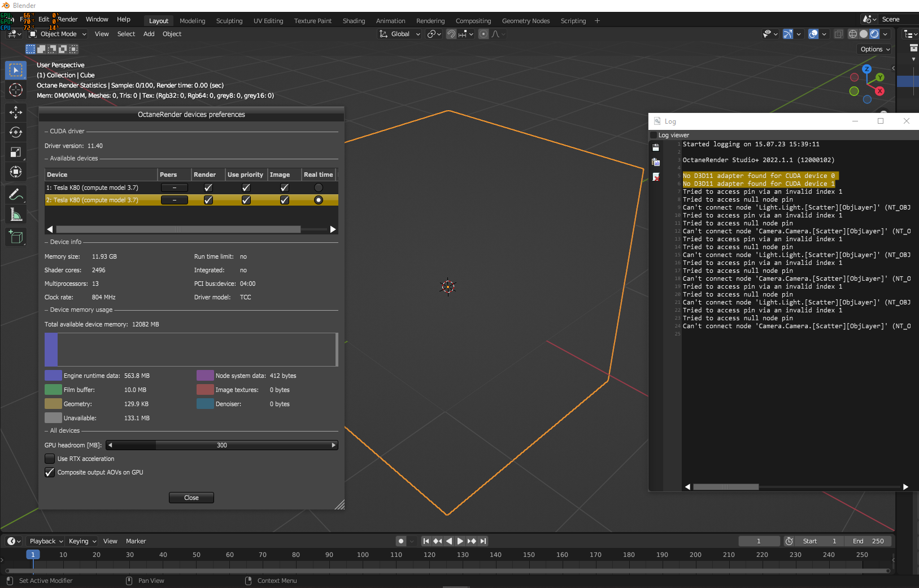The height and width of the screenshot is (588, 919).
Task: Open the timeline View menu
Action: click(110, 541)
